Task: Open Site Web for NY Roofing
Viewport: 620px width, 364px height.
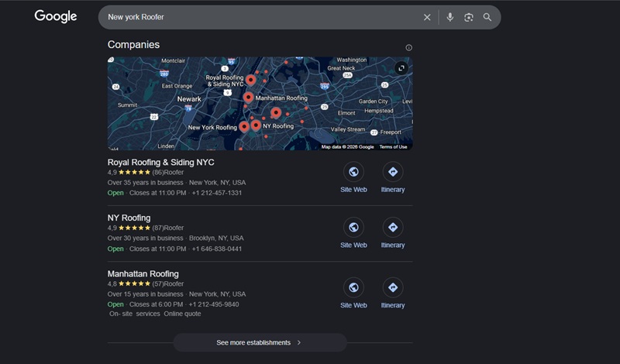Action: (x=353, y=233)
